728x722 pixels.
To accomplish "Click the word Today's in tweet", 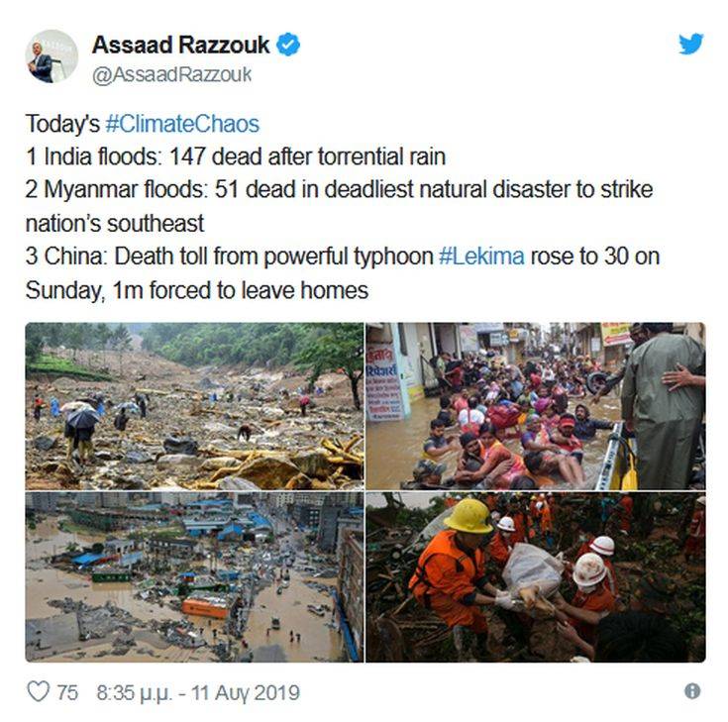I will point(62,124).
